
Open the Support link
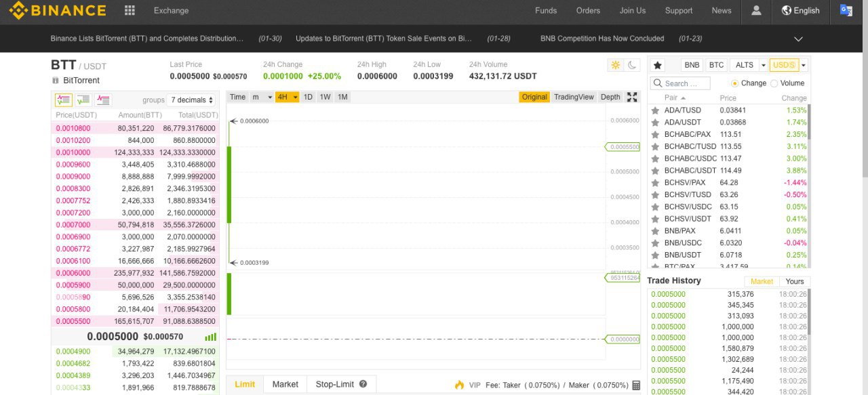[679, 10]
